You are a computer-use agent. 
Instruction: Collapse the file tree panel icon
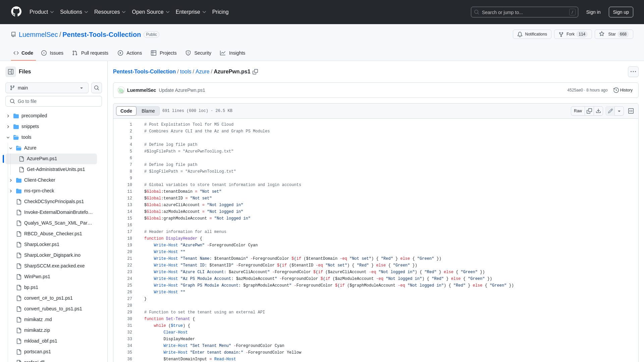coord(11,72)
